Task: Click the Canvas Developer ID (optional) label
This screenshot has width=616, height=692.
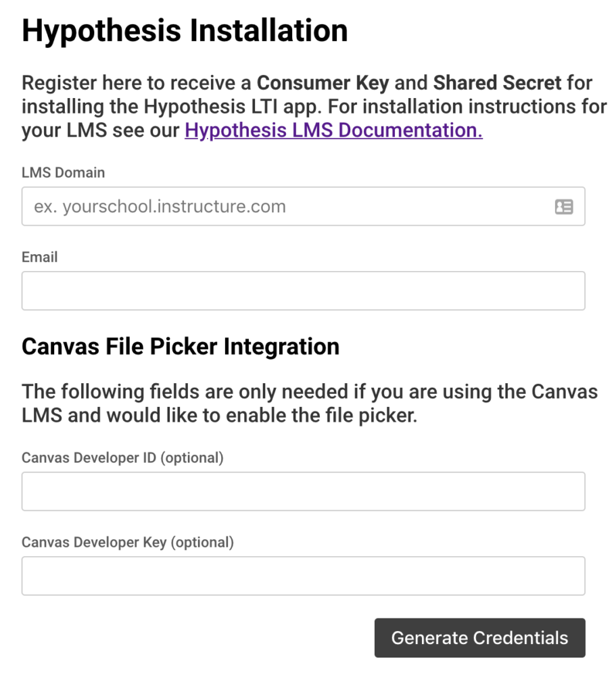Action: click(x=123, y=458)
